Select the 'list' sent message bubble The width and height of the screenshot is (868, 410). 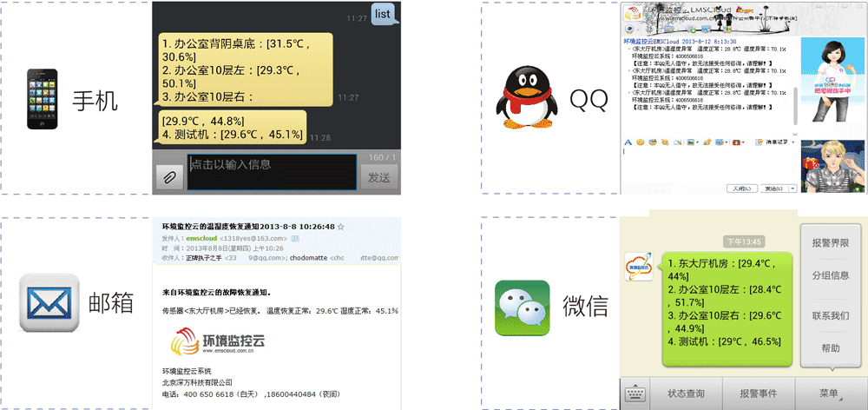(385, 15)
